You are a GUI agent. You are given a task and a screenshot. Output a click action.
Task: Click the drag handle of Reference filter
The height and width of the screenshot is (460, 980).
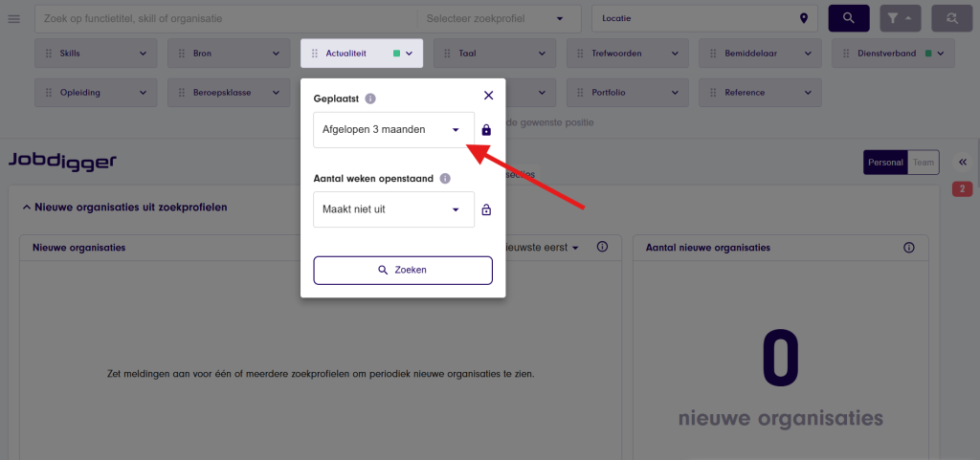click(714, 93)
